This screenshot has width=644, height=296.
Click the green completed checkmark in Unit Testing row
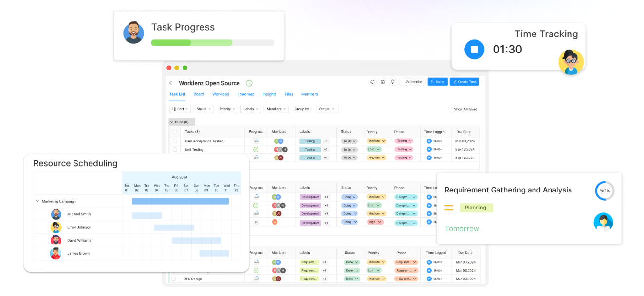tap(256, 149)
